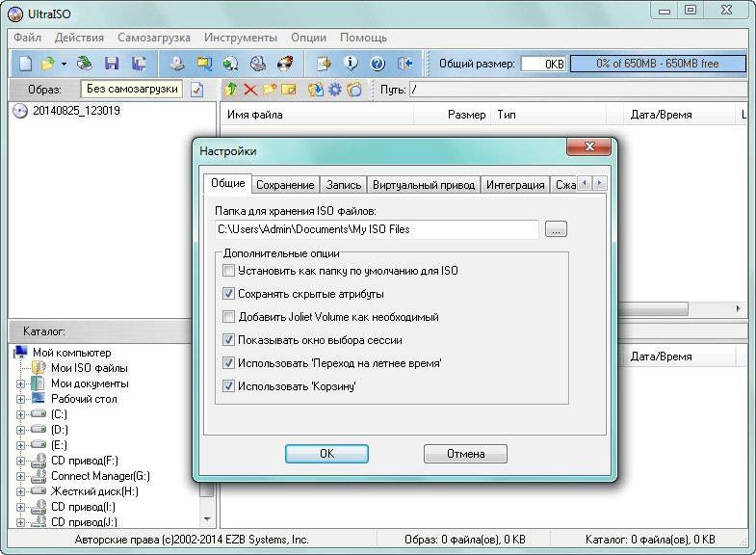Switch to the 'Виртуальный привод' tab
Image resolution: width=756 pixels, height=555 pixels.
pyautogui.click(x=424, y=185)
